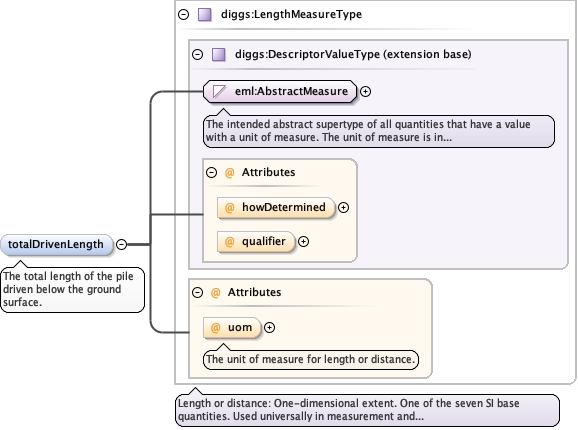Click the @ icon on qualifier attribute
The image size is (578, 430).
click(229, 242)
